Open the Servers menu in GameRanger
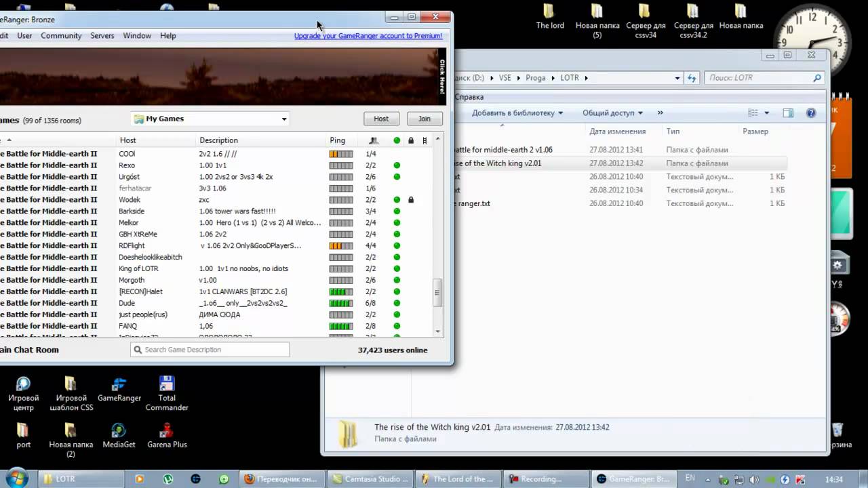Viewport: 868px width, 488px height. click(102, 35)
